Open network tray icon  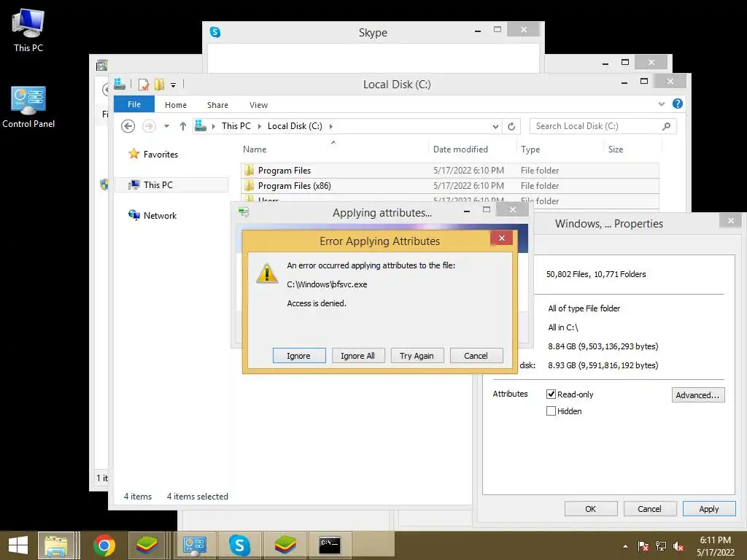tap(661, 546)
